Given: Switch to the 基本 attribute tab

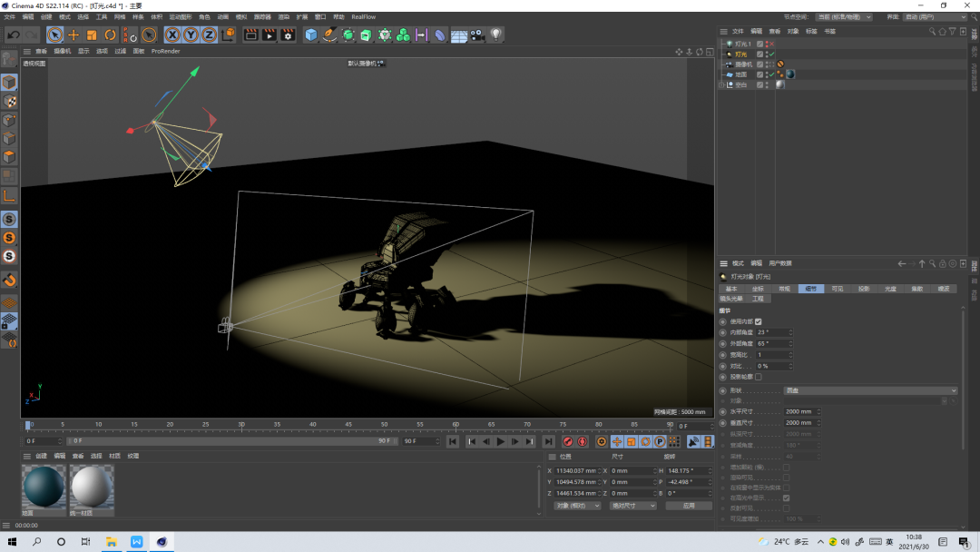Looking at the screenshot, I should tap(731, 289).
